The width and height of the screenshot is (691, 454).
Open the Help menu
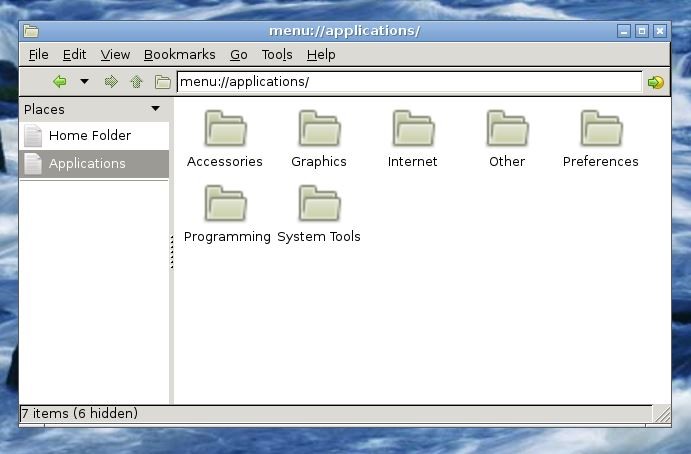(321, 55)
